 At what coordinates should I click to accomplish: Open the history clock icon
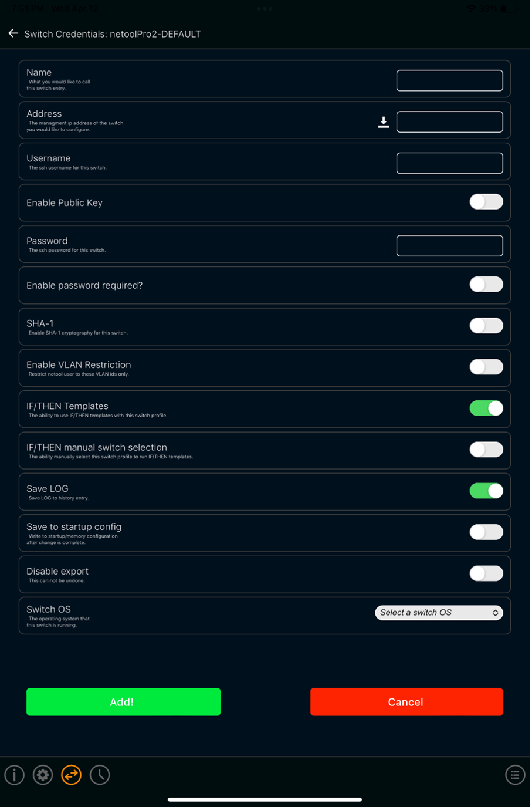tap(100, 775)
